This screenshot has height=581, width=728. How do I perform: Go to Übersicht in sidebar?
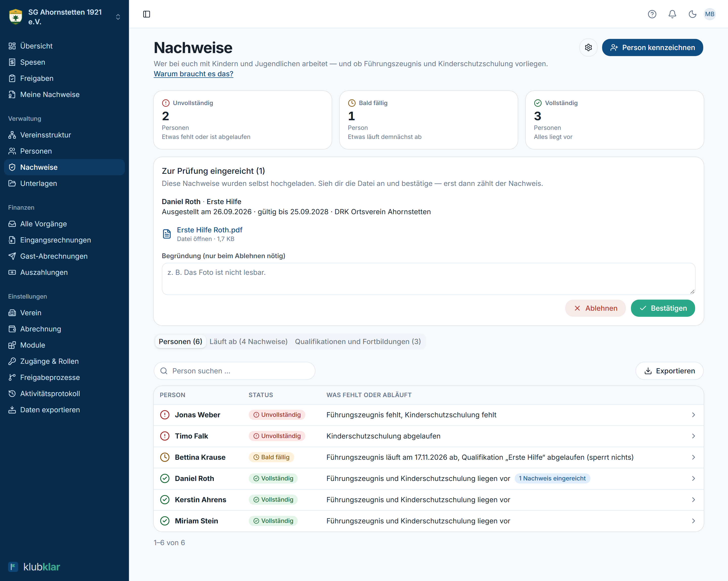pos(64,46)
